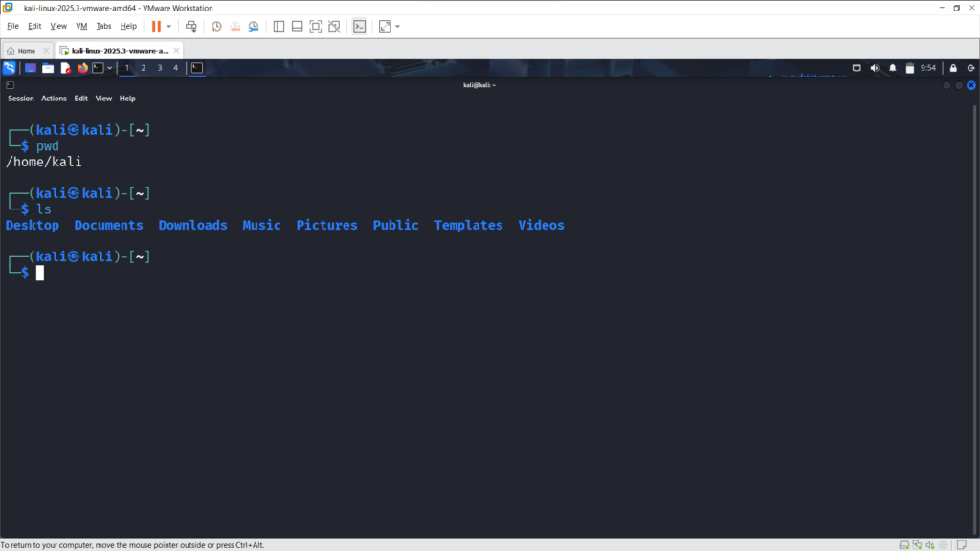Open the terminal launcher dropdown arrow in Kali panel
This screenshot has width=980, height=551.
110,68
